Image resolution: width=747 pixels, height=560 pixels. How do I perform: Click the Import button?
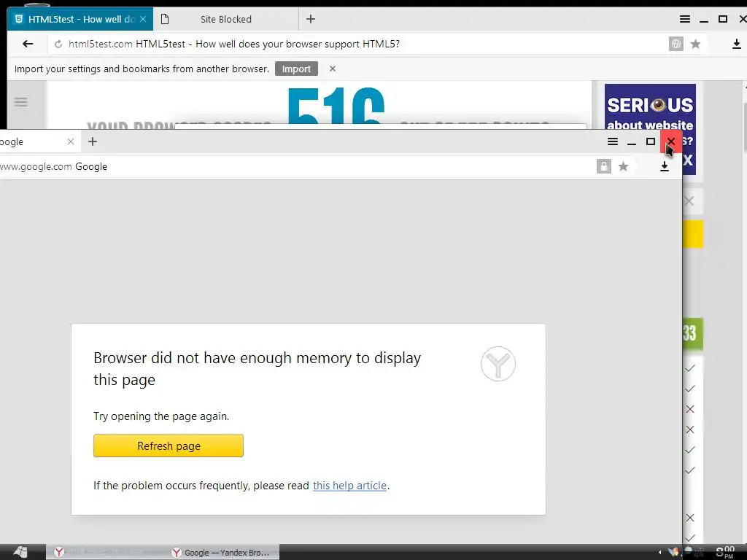(296, 69)
